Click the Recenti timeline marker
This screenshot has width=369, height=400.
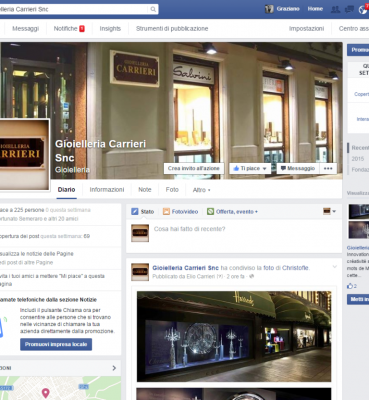[360, 148]
